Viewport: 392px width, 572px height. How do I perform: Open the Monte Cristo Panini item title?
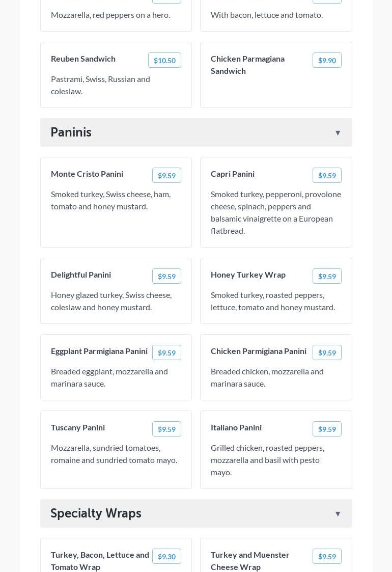[x=87, y=174]
